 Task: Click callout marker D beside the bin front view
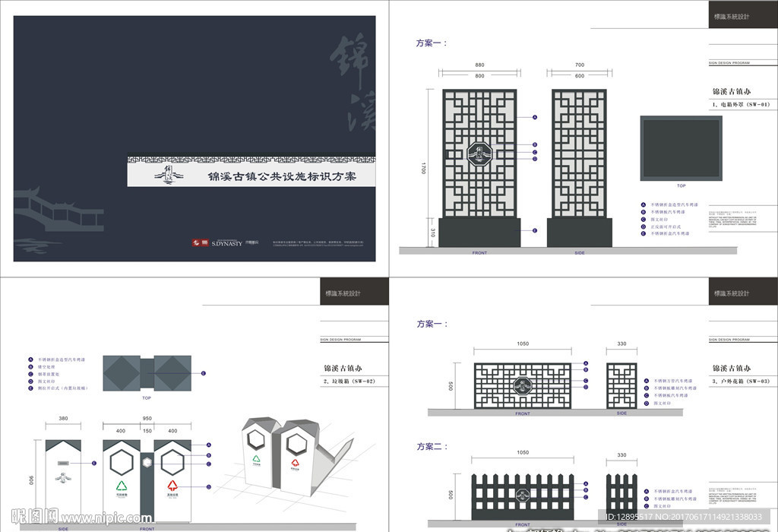[x=209, y=487]
